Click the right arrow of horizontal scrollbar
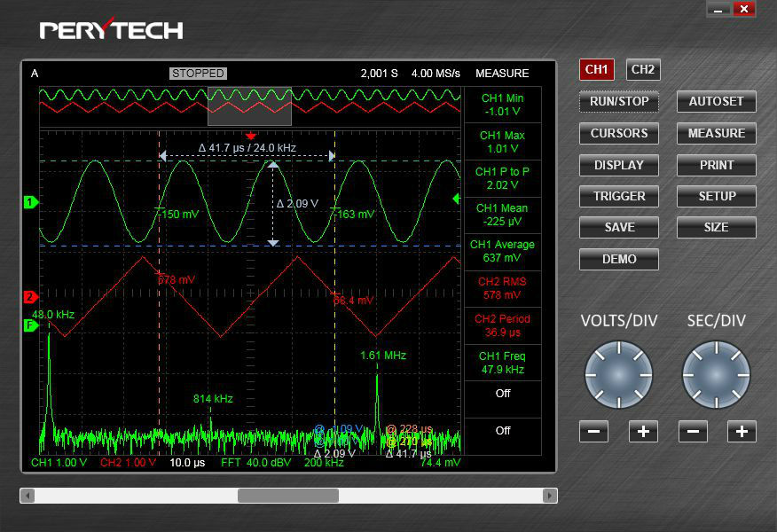The height and width of the screenshot is (532, 777). click(550, 496)
